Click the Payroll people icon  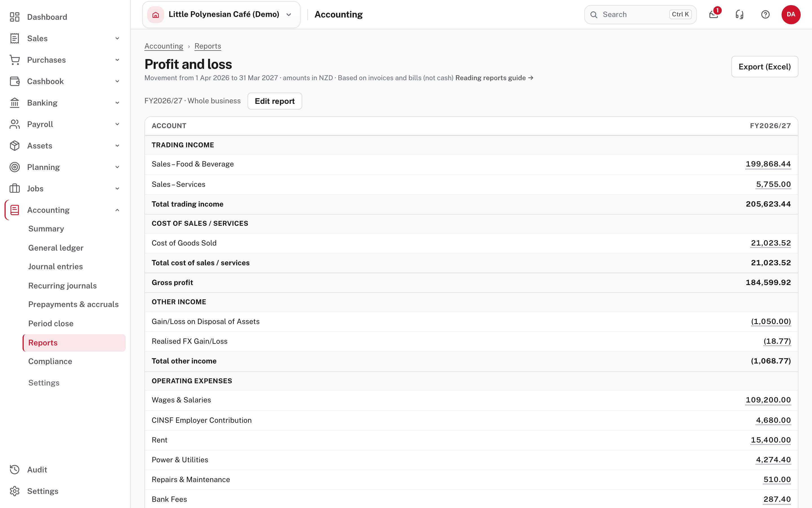[x=15, y=124]
